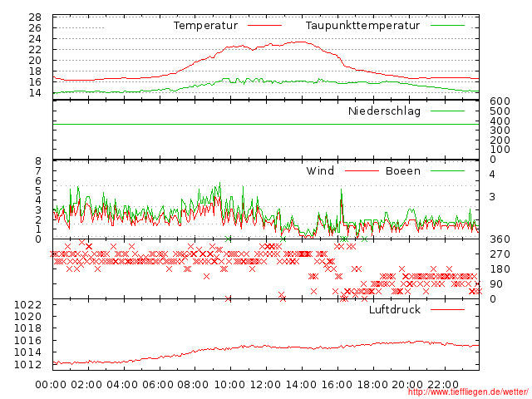Click the 100 precipitation axis value
Image resolution: width=532 pixels, height=399 pixels.
click(500, 150)
